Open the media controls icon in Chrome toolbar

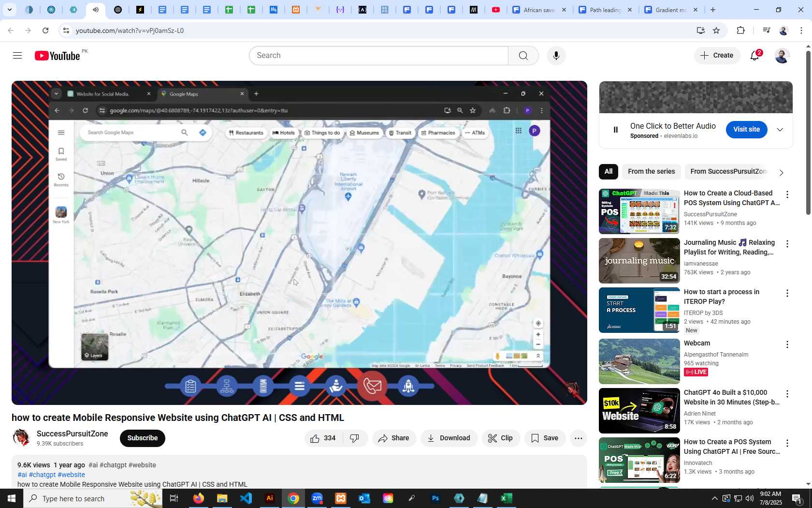click(766, 30)
